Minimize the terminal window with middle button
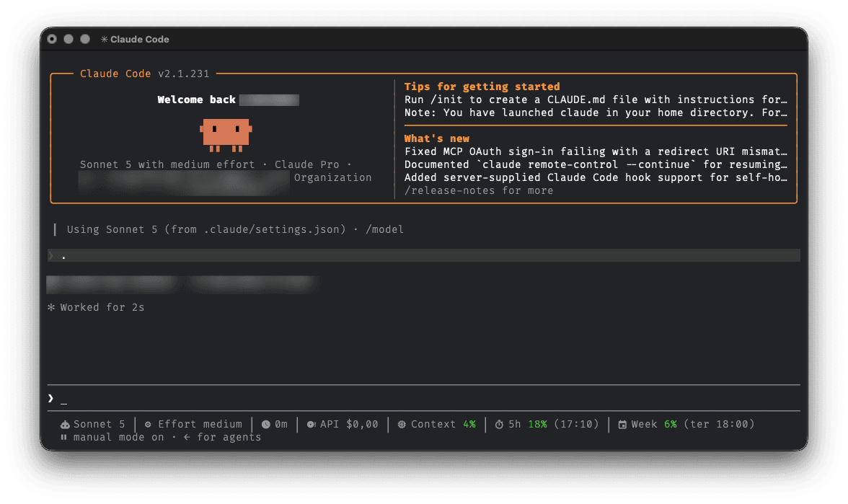This screenshot has height=504, width=848. pyautogui.click(x=69, y=39)
